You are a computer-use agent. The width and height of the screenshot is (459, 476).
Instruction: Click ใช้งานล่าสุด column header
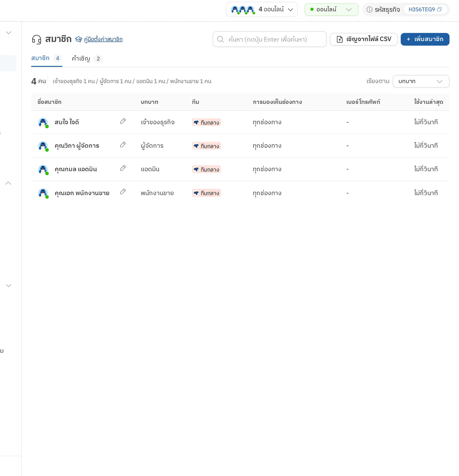tap(428, 102)
